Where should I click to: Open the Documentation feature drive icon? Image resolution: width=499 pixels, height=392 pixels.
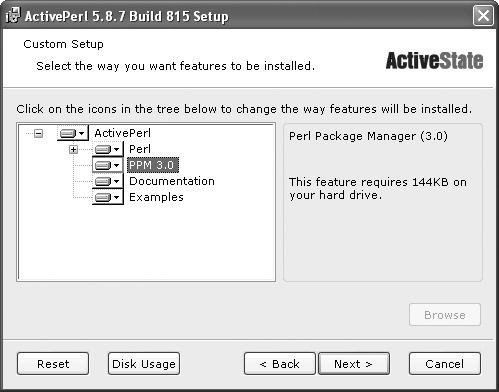coord(108,181)
